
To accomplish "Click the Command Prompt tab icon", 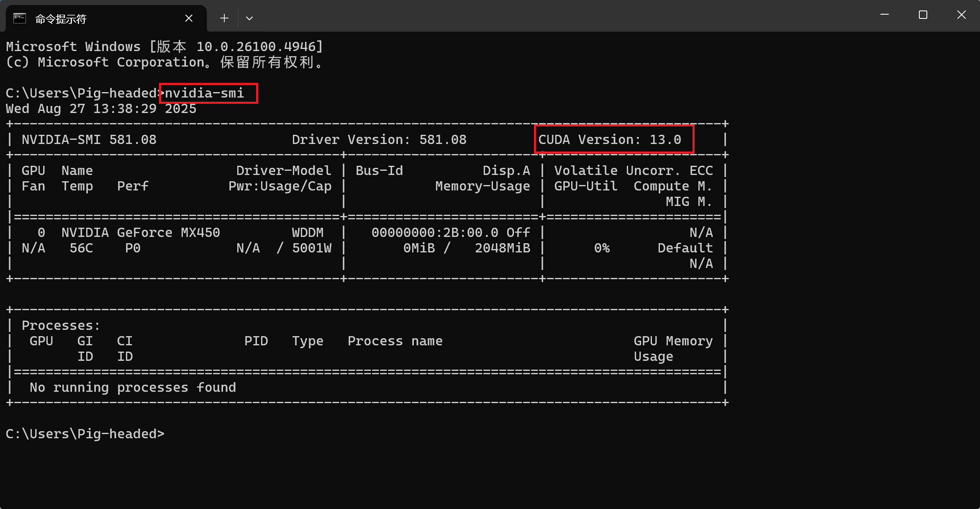I will click(20, 18).
